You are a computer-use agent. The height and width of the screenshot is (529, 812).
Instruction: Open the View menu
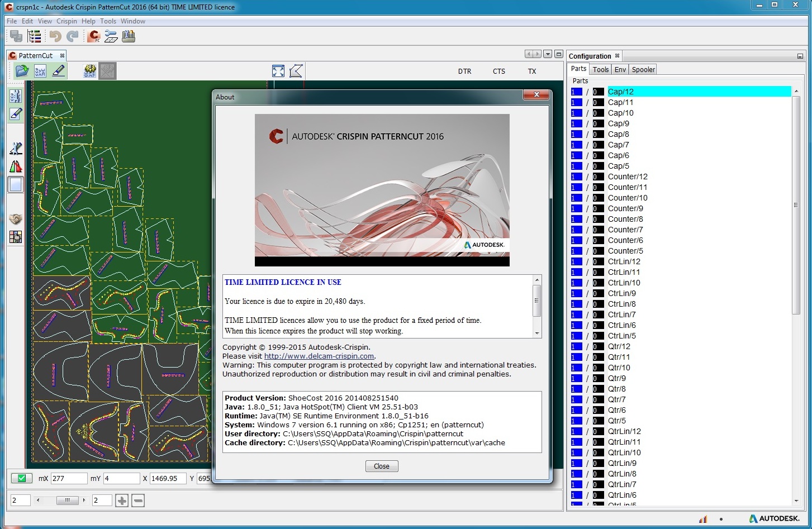45,21
